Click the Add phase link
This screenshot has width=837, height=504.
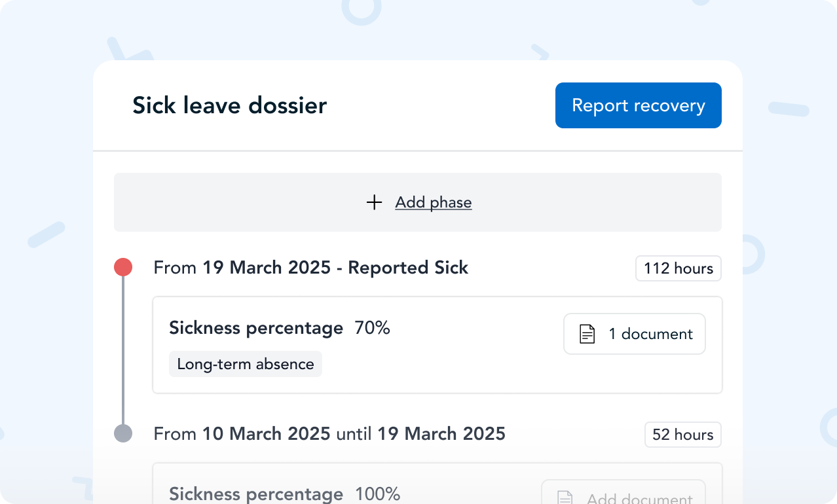coord(433,202)
